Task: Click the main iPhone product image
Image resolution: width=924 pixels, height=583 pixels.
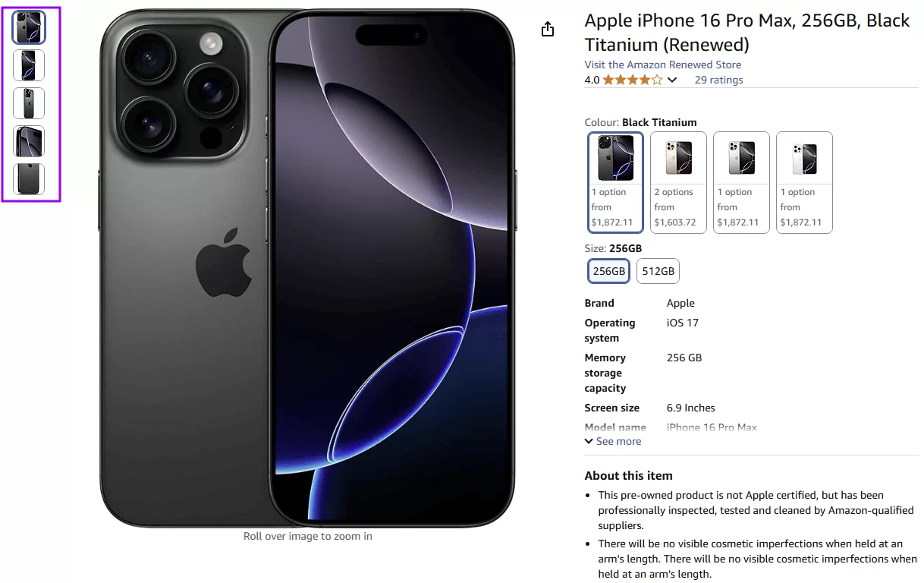Action: pos(307,268)
